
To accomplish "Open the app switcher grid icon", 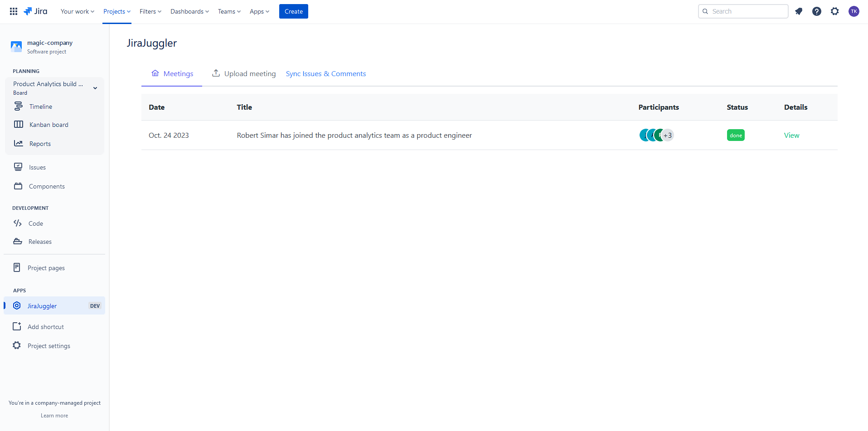I will (14, 11).
